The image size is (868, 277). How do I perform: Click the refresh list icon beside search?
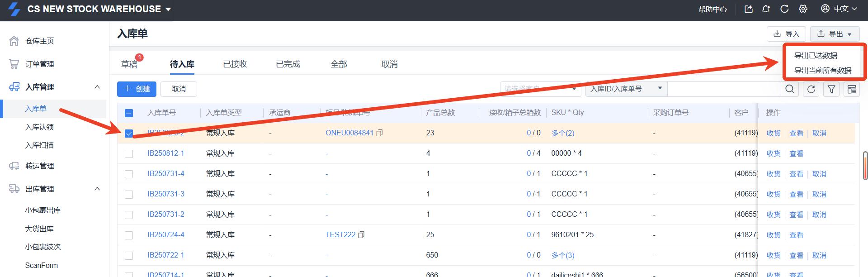(811, 89)
